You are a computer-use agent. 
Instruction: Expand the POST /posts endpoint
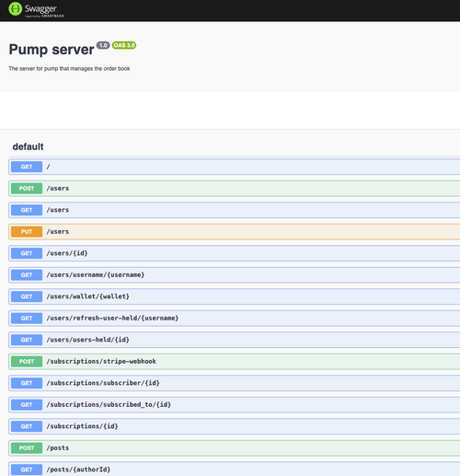[x=235, y=448]
